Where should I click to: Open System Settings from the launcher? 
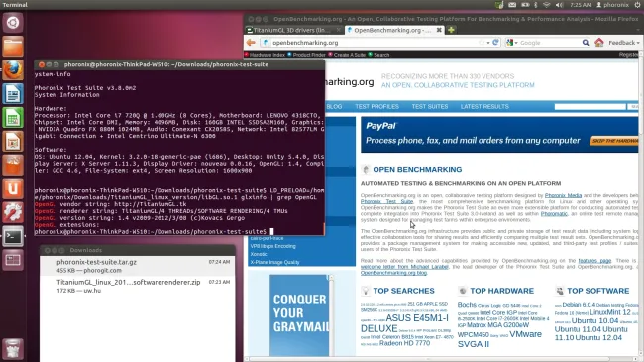click(13, 212)
